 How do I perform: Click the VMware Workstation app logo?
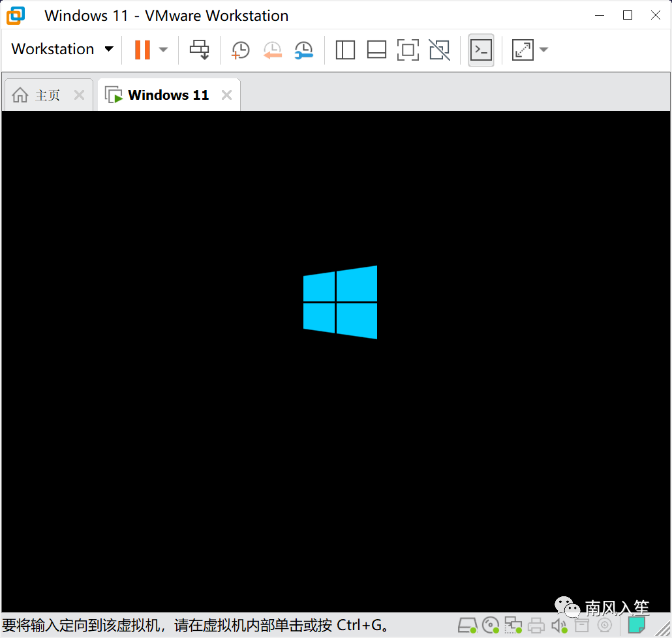point(16,16)
